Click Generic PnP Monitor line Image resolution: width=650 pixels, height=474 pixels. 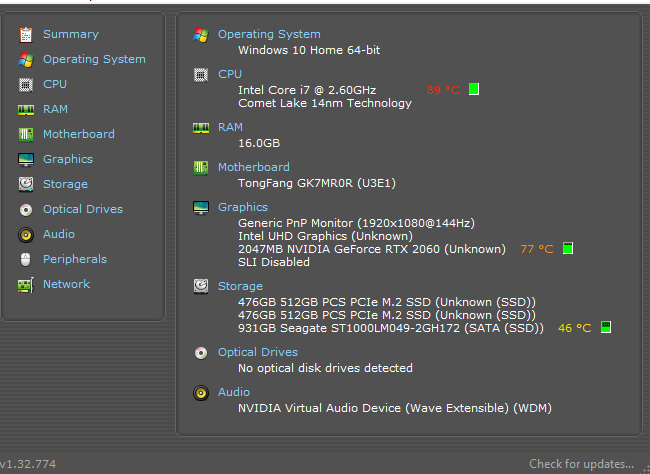point(356,223)
